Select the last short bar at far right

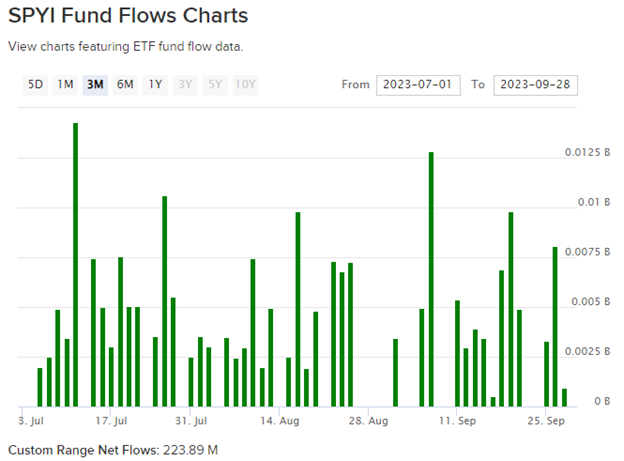click(564, 397)
